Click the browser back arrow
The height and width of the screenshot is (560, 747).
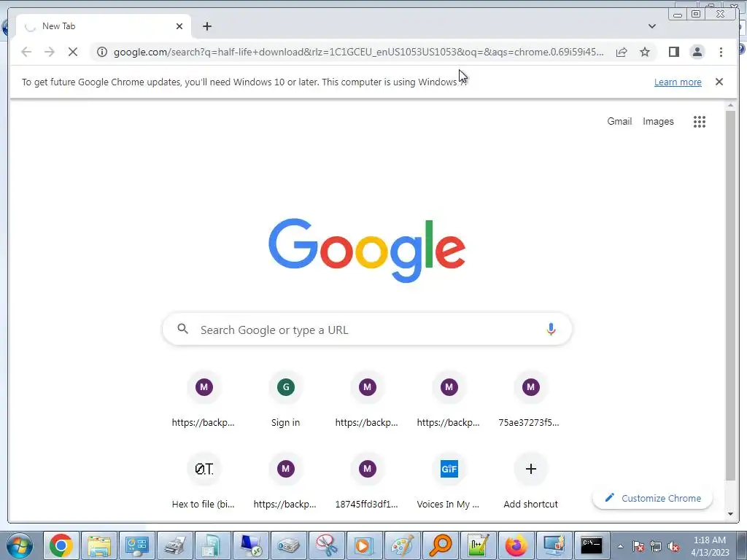[26, 52]
